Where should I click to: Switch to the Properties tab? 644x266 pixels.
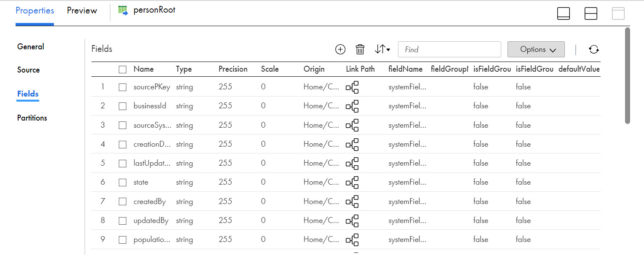35,11
